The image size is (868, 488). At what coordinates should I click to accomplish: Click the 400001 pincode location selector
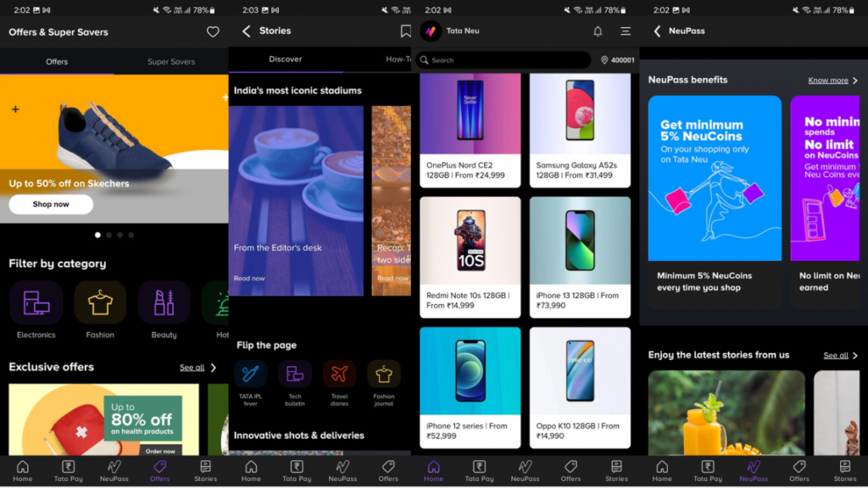pyautogui.click(x=617, y=60)
